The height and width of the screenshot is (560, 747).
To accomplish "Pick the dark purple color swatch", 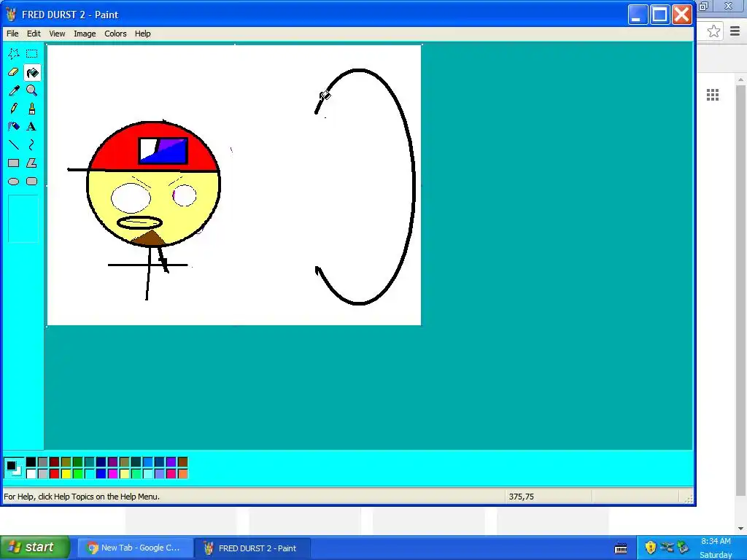I will [x=112, y=462].
